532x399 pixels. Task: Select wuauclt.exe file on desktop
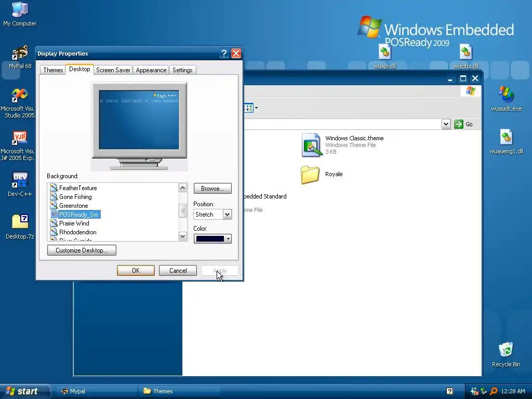coord(506,99)
